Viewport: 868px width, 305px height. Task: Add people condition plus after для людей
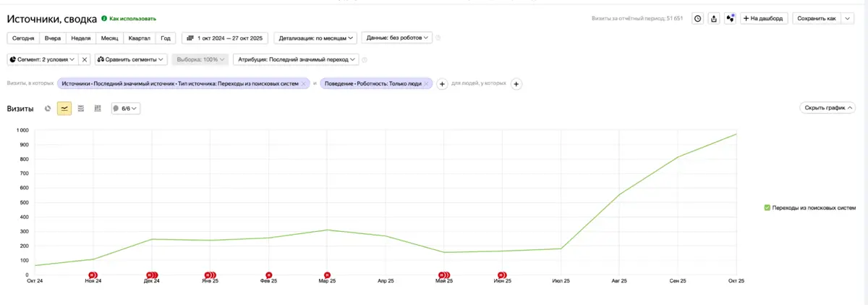(x=516, y=84)
